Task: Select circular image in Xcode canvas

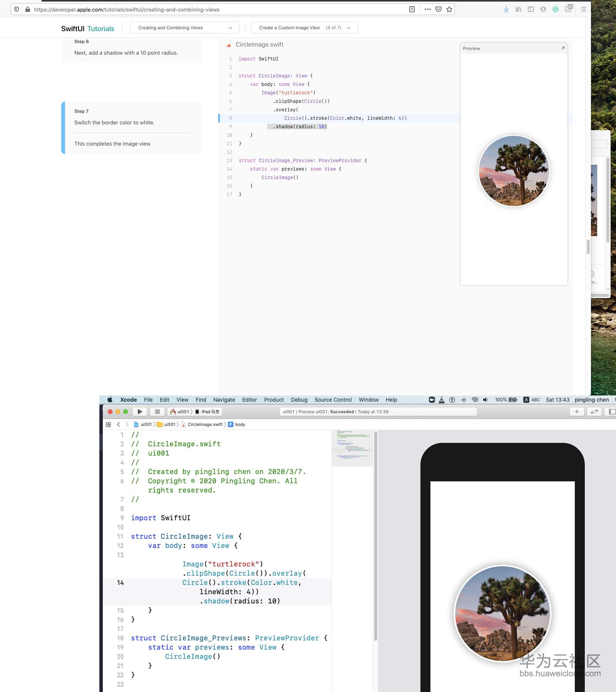Action: tap(503, 613)
